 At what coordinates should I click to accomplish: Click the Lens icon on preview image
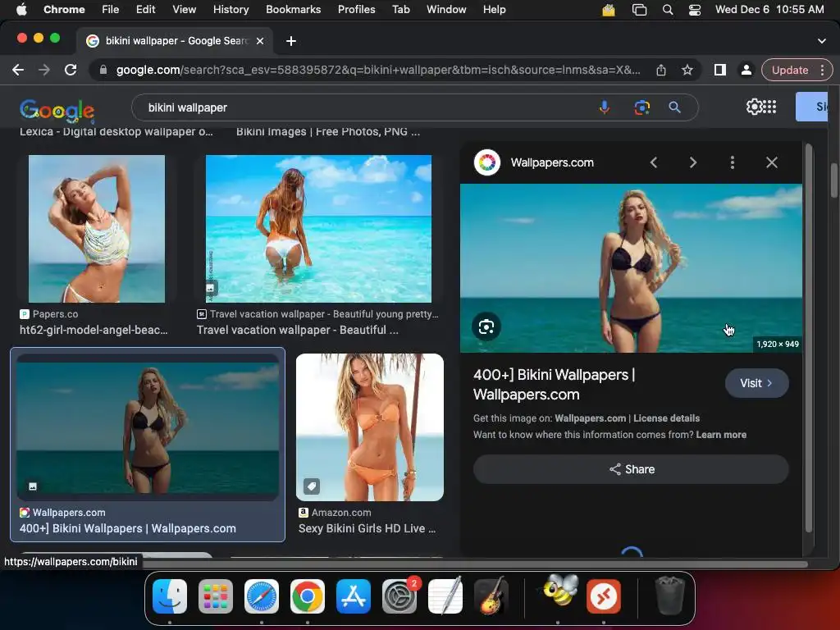tap(486, 326)
